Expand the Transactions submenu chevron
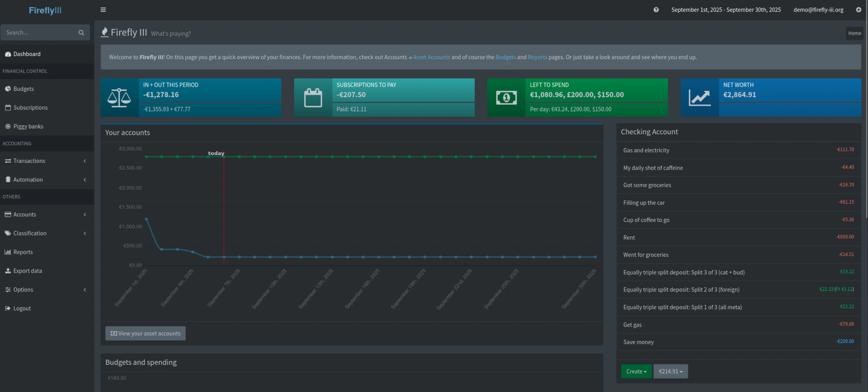The height and width of the screenshot is (392, 868). point(85,161)
